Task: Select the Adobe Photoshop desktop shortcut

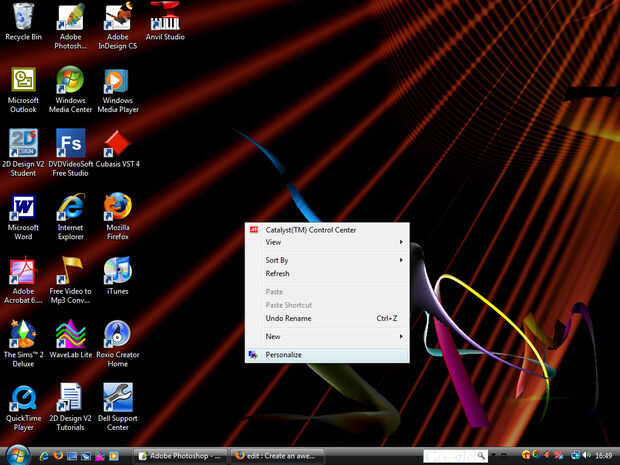Action: pos(70,26)
